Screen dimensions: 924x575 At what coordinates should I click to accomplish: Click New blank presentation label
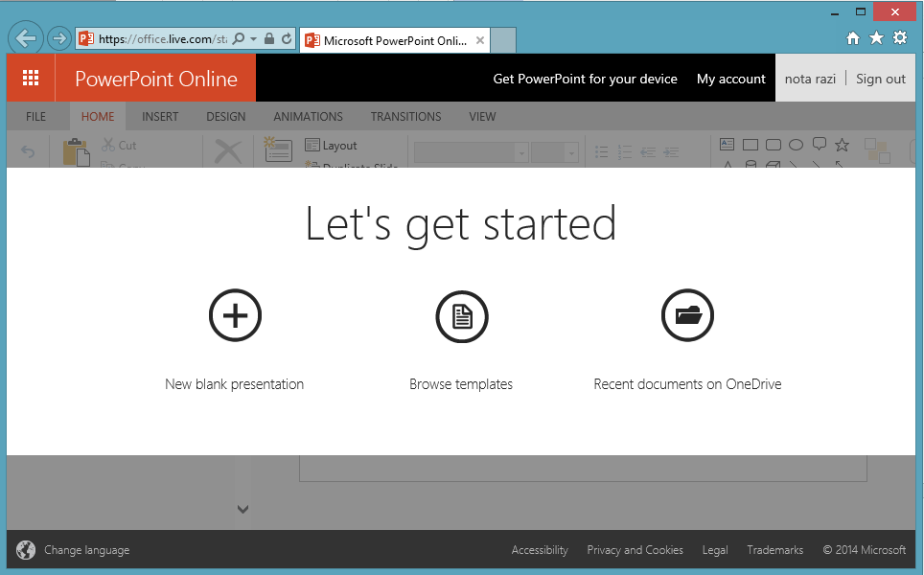tap(235, 384)
